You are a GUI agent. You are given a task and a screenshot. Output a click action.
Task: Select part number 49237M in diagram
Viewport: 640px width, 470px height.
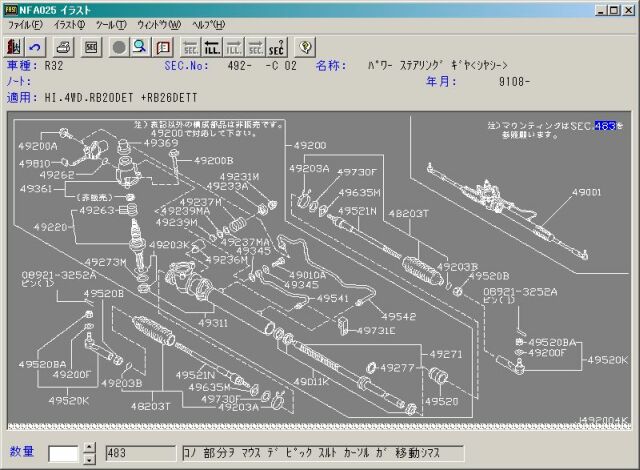point(200,202)
